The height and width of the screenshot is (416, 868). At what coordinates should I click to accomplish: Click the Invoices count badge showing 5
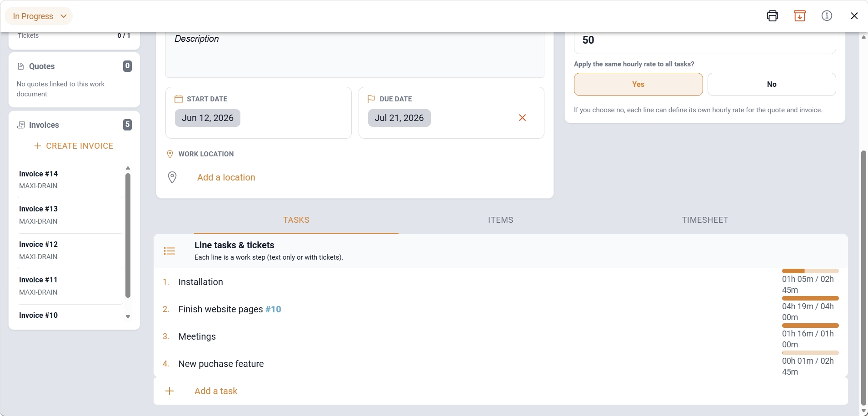(x=128, y=125)
